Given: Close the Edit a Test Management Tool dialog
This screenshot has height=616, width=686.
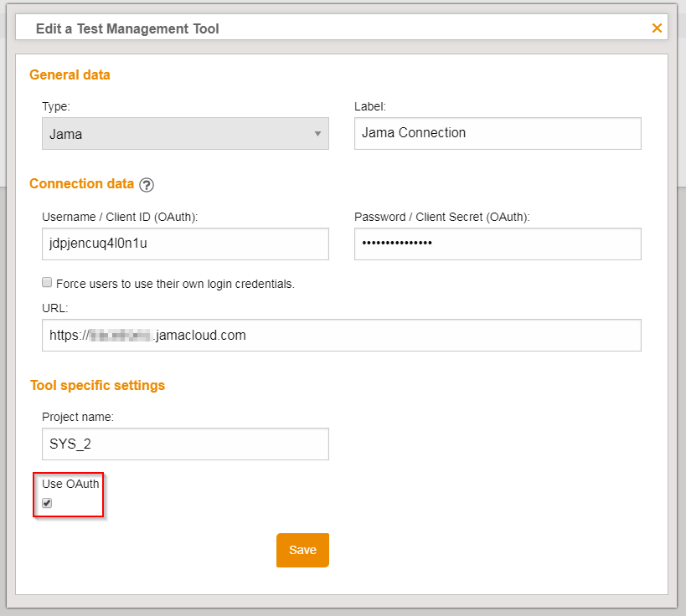Looking at the screenshot, I should click(657, 28).
